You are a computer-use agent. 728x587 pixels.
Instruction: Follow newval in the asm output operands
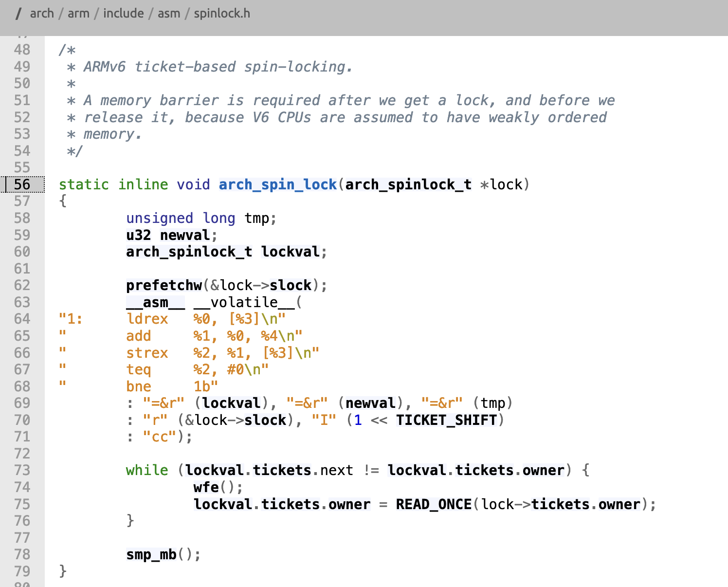370,403
